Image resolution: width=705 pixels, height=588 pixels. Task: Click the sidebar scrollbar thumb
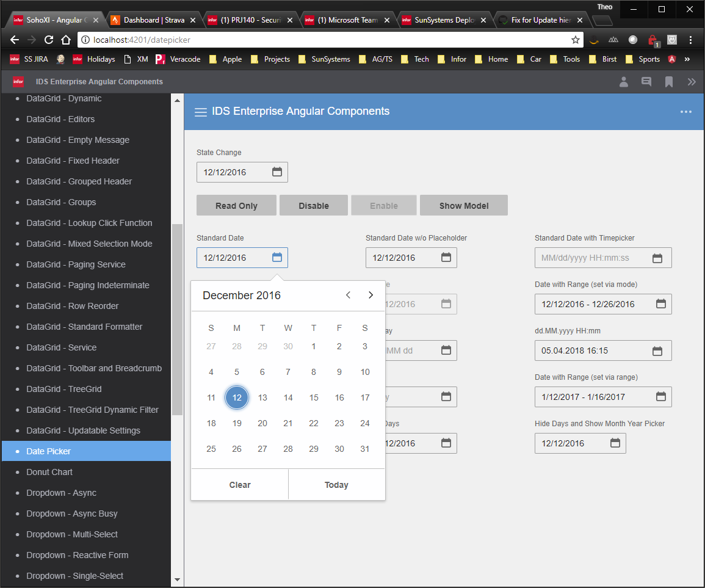click(x=177, y=319)
